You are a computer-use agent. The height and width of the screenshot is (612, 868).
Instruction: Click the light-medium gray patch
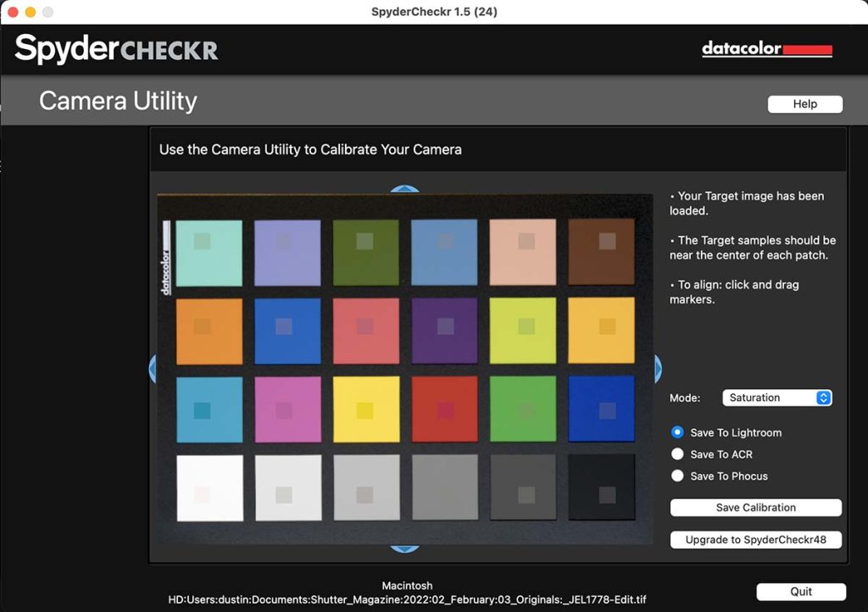(x=366, y=487)
